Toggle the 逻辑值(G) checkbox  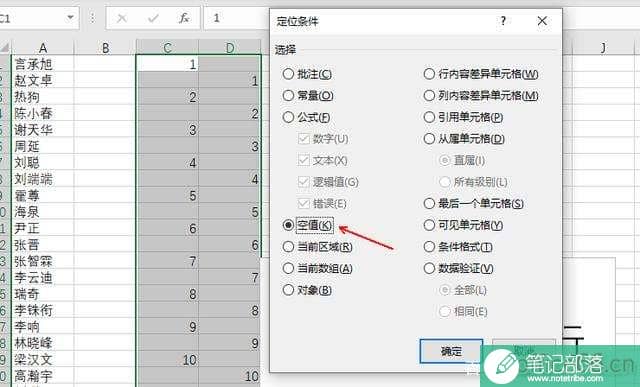coord(328,182)
